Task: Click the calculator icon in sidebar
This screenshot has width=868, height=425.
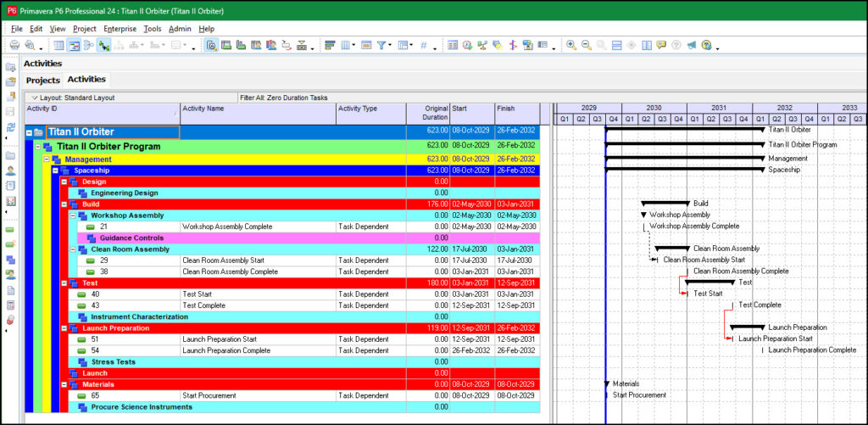Action: (10, 305)
